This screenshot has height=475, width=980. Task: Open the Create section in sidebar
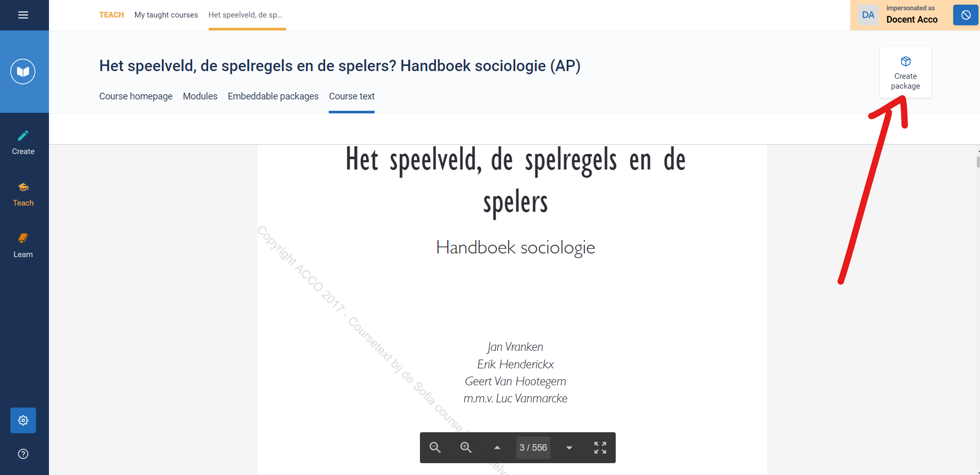tap(23, 143)
